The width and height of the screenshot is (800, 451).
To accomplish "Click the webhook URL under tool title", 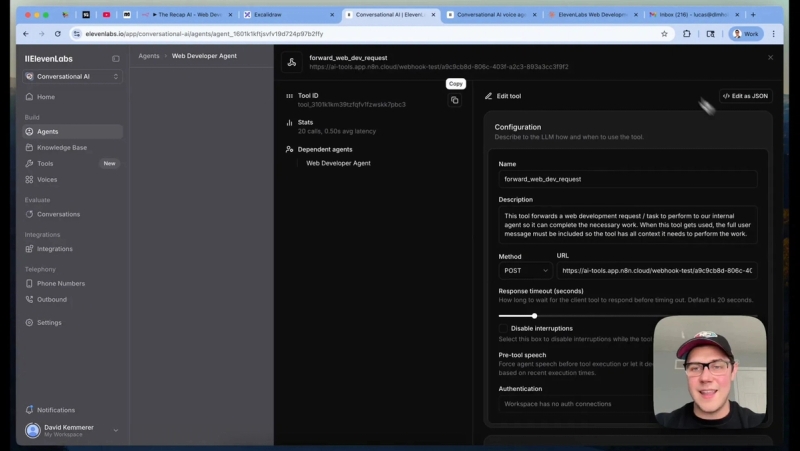I will [439, 67].
